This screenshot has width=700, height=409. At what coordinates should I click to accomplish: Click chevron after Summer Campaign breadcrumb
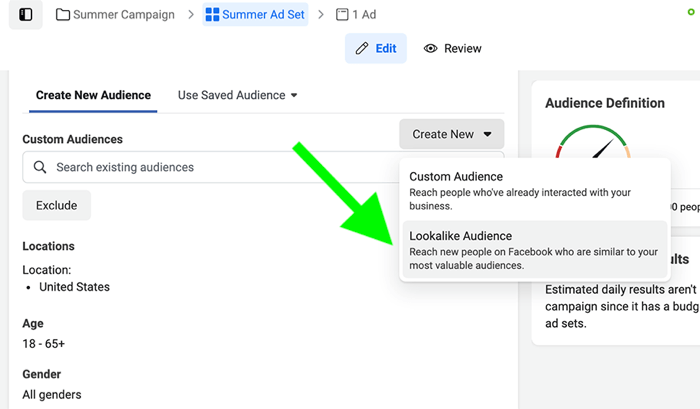coord(189,15)
